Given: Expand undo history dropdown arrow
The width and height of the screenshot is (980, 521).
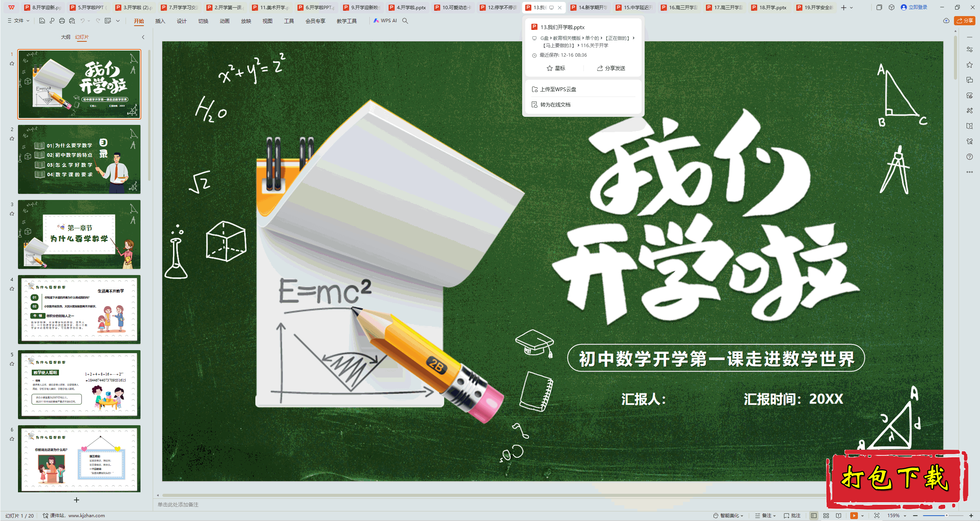Looking at the screenshot, I should [89, 21].
